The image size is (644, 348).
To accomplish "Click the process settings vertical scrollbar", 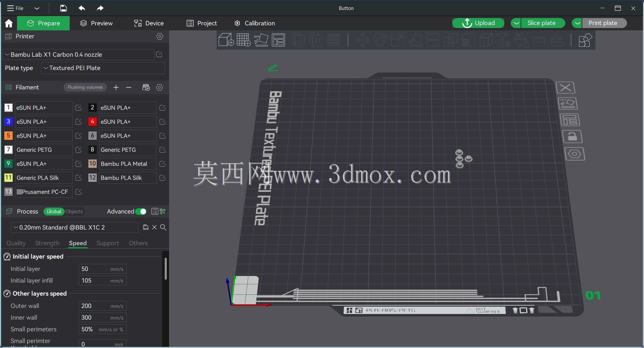I will (165, 269).
